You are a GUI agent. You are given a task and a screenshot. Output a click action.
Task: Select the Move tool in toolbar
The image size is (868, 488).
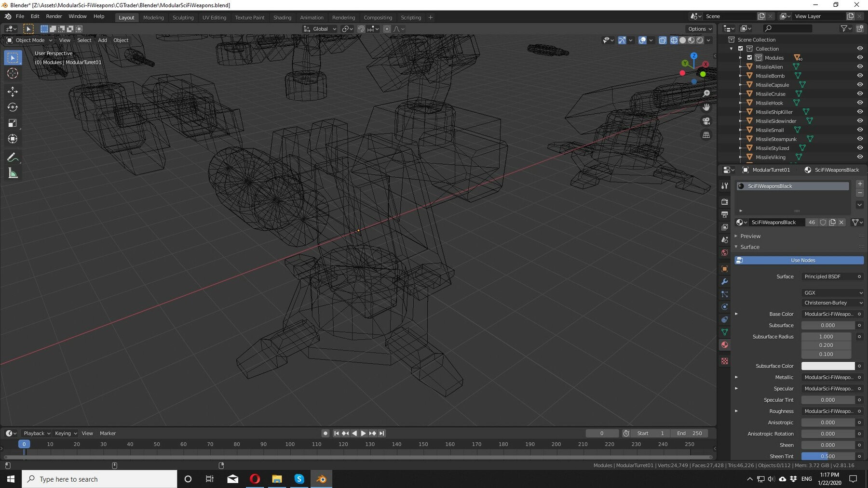[13, 91]
